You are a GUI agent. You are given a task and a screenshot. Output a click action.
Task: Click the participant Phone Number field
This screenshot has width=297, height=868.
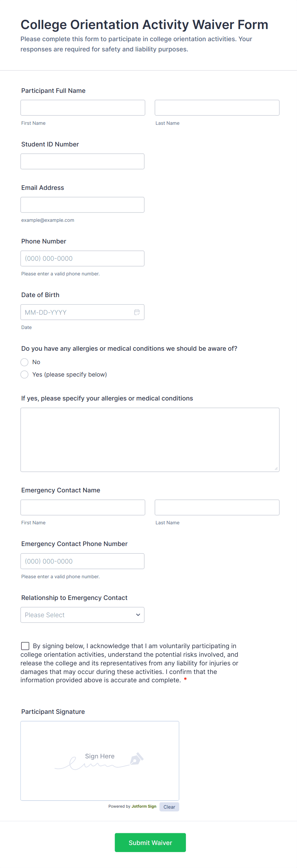[x=82, y=258]
